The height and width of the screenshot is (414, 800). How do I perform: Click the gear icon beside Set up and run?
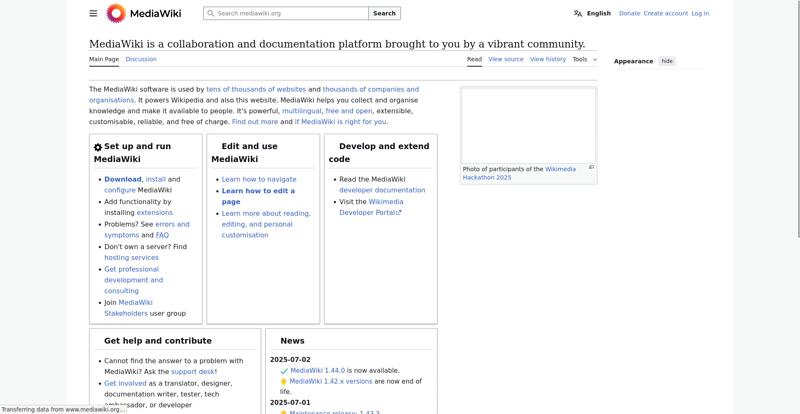[98, 148]
